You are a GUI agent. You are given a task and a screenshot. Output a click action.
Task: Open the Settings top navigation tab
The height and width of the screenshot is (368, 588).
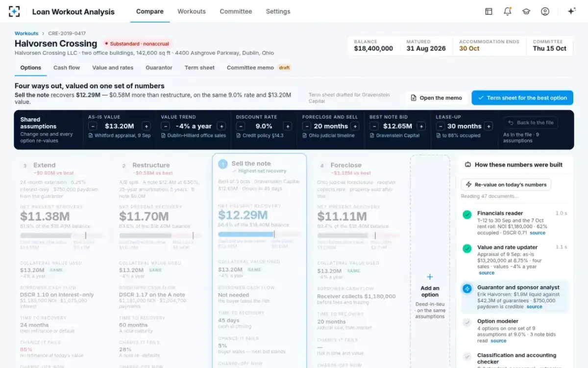278,11
